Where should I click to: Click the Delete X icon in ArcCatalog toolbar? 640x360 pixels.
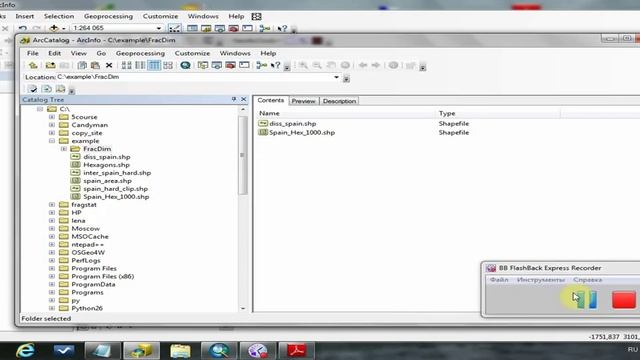(109, 65)
